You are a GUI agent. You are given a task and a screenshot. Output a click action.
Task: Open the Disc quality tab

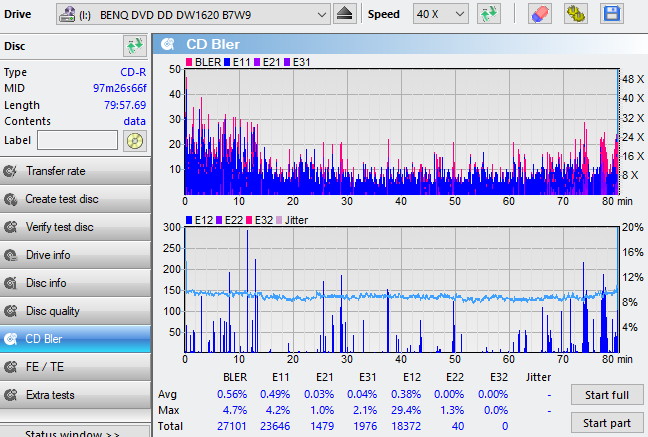click(x=75, y=311)
